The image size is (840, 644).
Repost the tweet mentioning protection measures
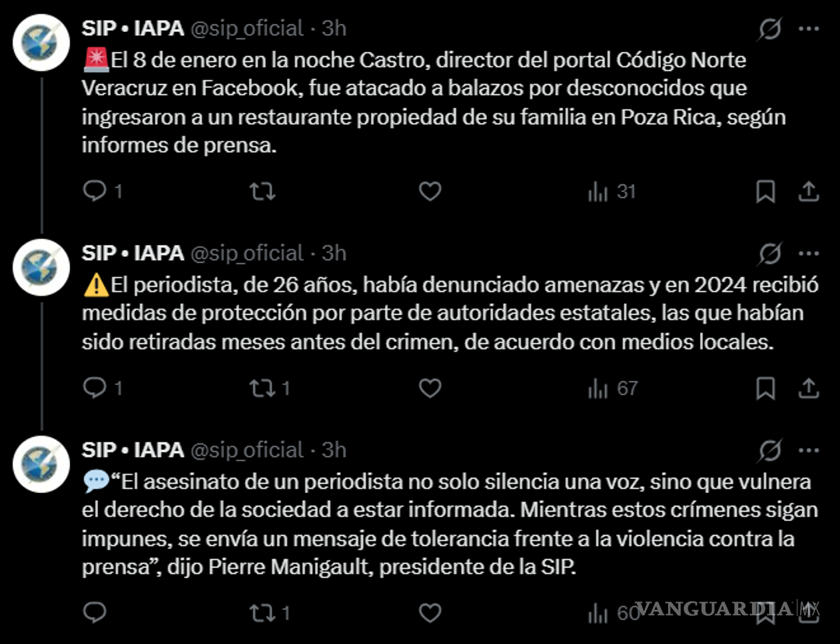[x=262, y=387]
